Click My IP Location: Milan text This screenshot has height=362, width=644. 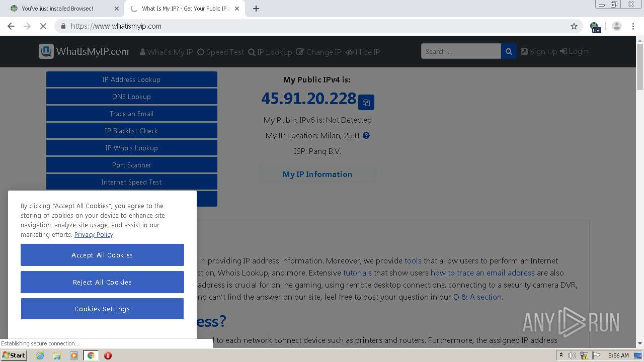[x=313, y=135]
